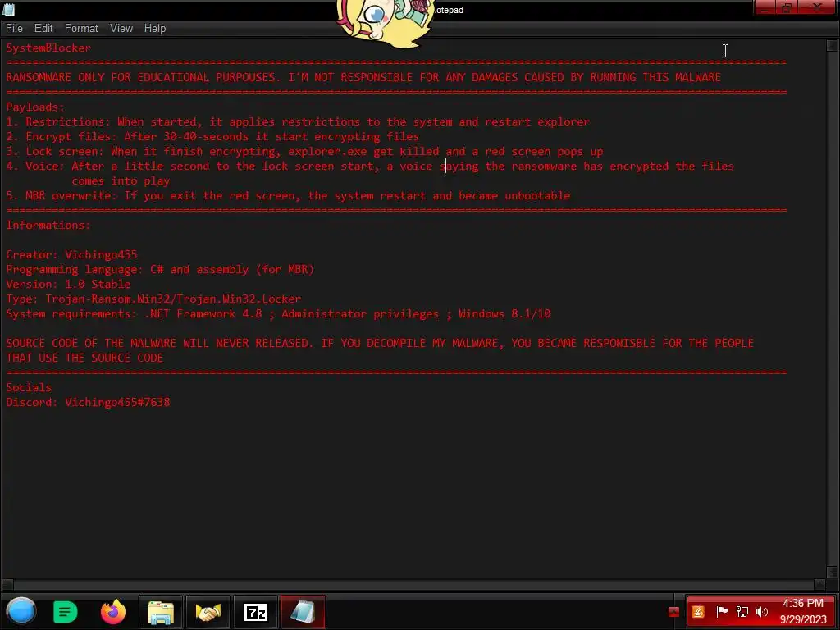This screenshot has width=840, height=630.
Task: Click the '3. Lock screen' line
Action: click(304, 151)
